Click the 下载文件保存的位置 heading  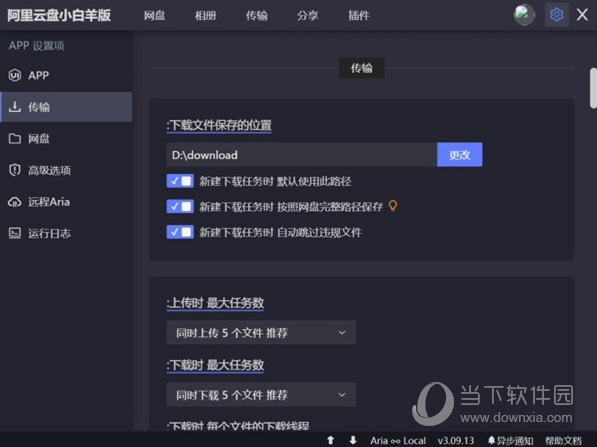click(x=219, y=125)
